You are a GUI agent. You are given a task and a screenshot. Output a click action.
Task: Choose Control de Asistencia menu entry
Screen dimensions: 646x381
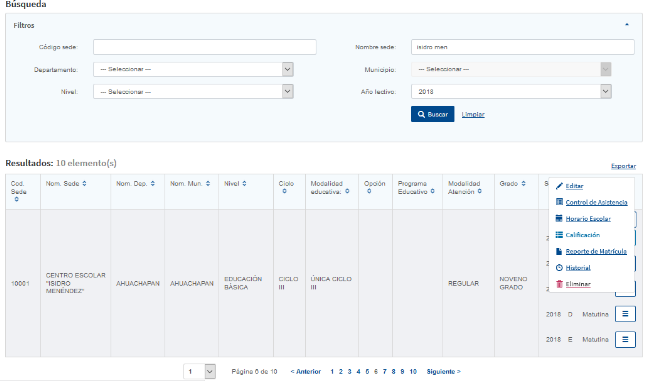coord(597,202)
